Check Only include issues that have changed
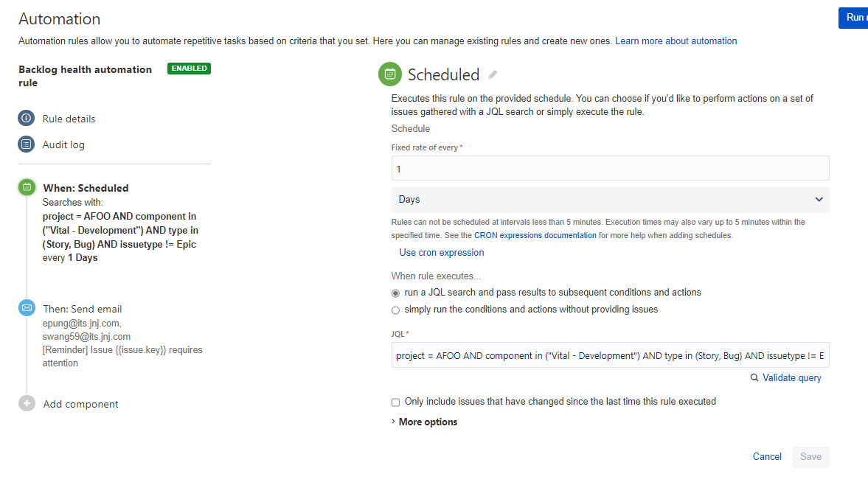This screenshot has width=868, height=499. tap(395, 402)
